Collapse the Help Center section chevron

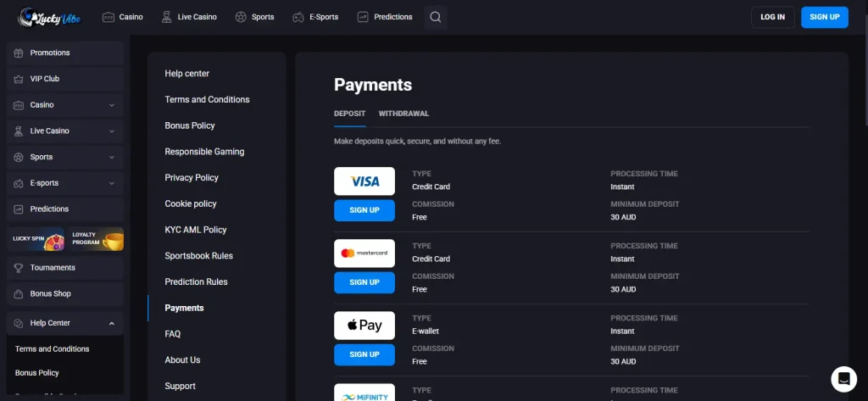(x=112, y=324)
